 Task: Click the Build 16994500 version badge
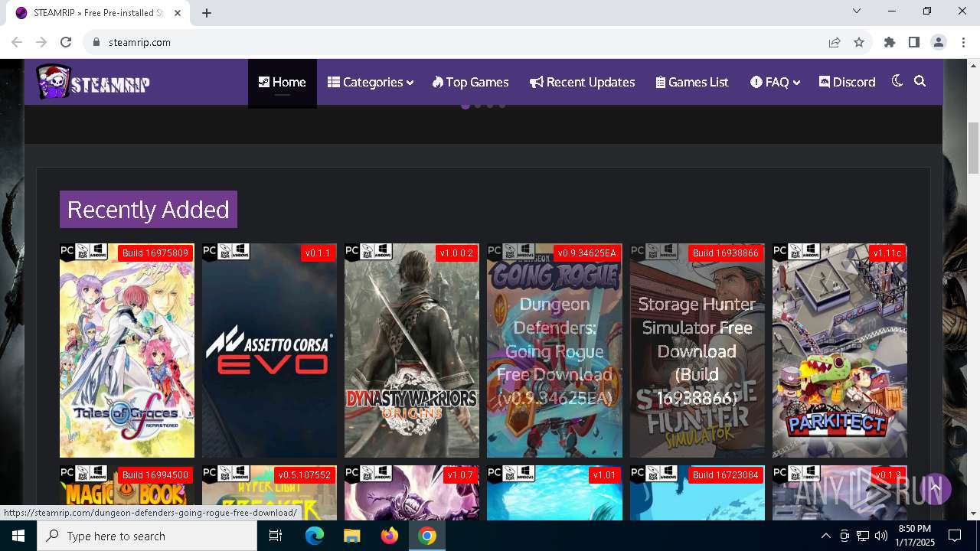pos(155,475)
